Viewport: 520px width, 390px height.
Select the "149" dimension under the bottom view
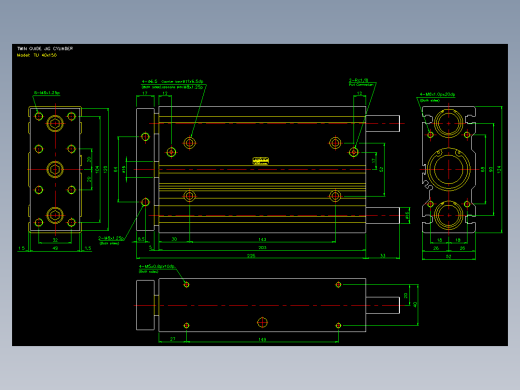262,340
